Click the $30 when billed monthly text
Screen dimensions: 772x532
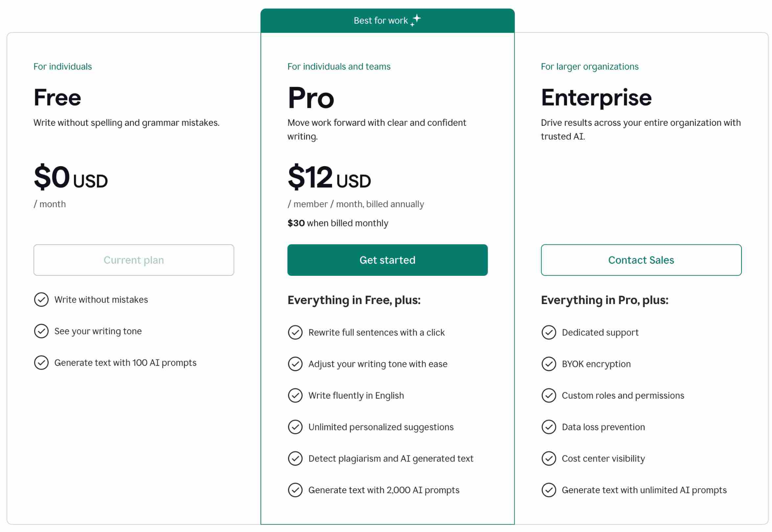click(338, 223)
